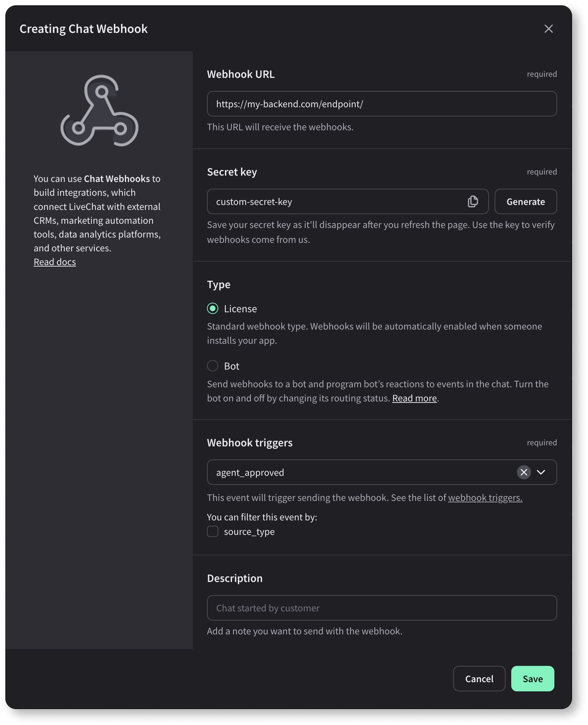Screen dimensions: 588x725
Task: Click into the custom-secret-key field
Action: pyautogui.click(x=336, y=201)
